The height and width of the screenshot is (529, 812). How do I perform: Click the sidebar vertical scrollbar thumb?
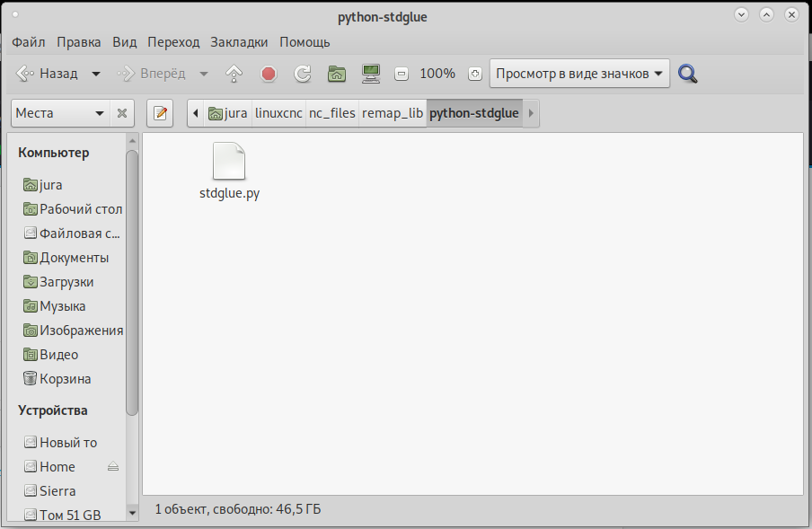tap(132, 283)
